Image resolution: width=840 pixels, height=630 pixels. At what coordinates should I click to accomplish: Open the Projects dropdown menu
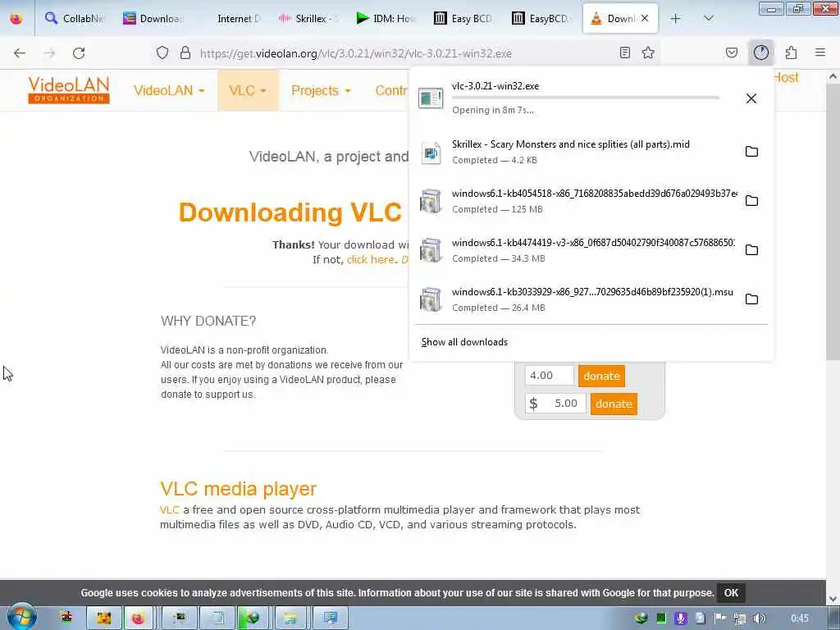pyautogui.click(x=321, y=90)
